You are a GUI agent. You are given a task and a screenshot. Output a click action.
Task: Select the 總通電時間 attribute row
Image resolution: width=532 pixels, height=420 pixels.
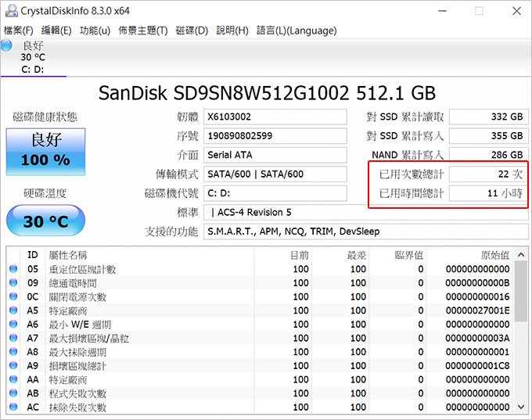click(x=261, y=282)
